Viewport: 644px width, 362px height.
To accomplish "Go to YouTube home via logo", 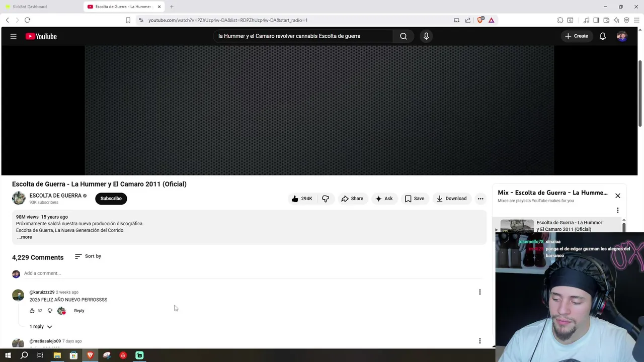I will [41, 36].
